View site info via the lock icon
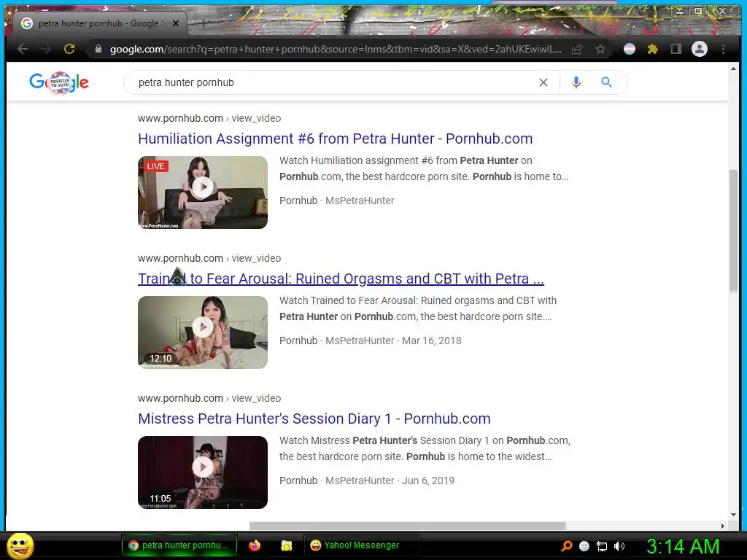Viewport: 747px width, 560px height. click(98, 49)
